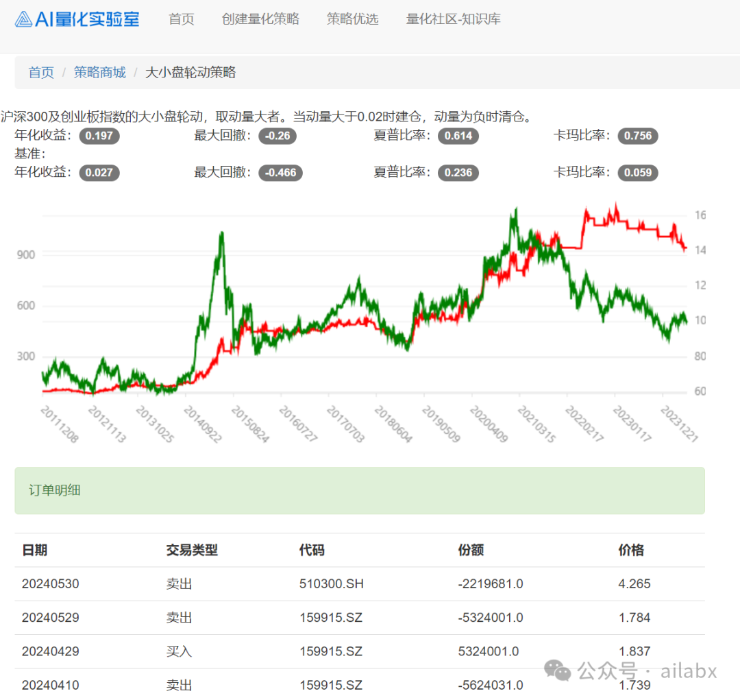740x700 pixels.
Task: Click the 0.756 Calmar ratio badge
Action: (638, 136)
